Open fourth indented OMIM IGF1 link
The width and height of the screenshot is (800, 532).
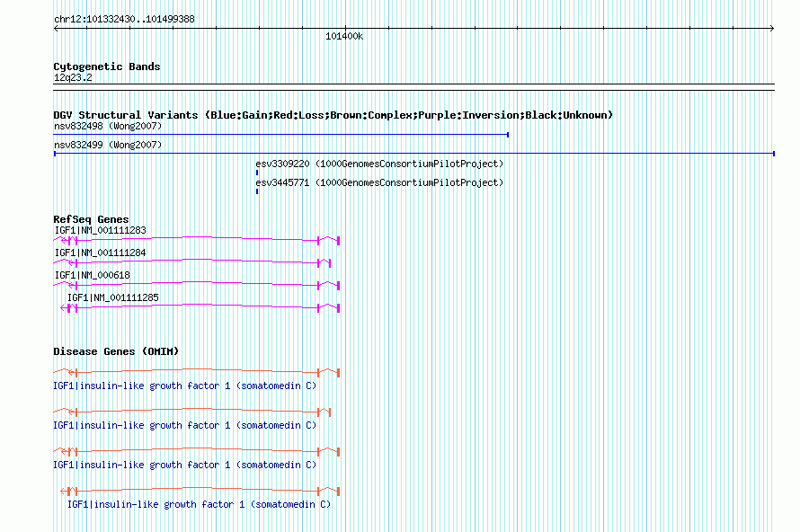[199, 504]
